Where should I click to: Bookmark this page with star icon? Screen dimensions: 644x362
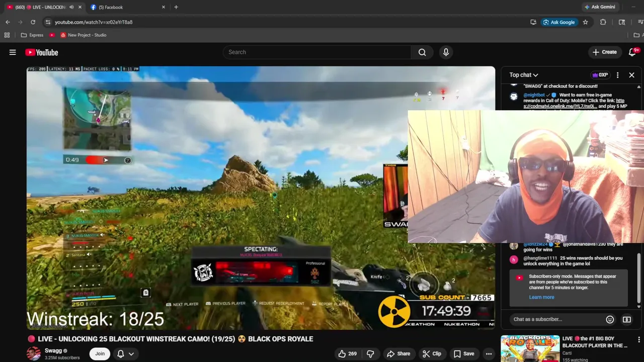tap(585, 22)
